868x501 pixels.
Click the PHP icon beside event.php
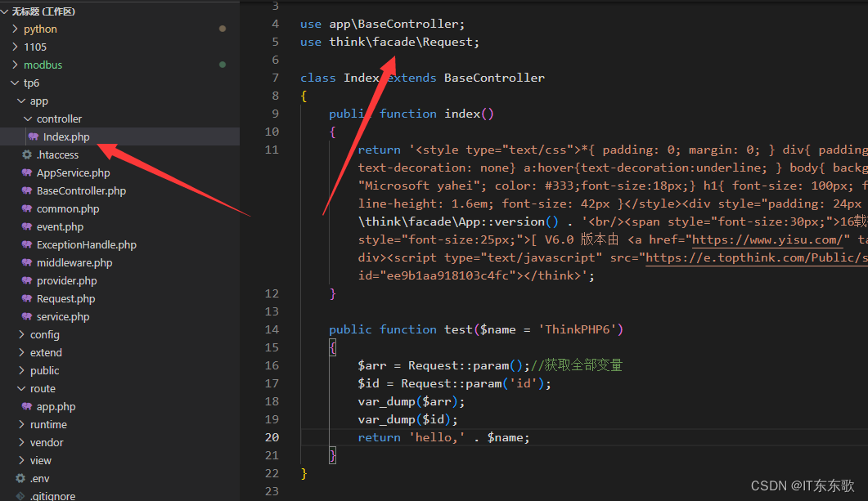26,226
